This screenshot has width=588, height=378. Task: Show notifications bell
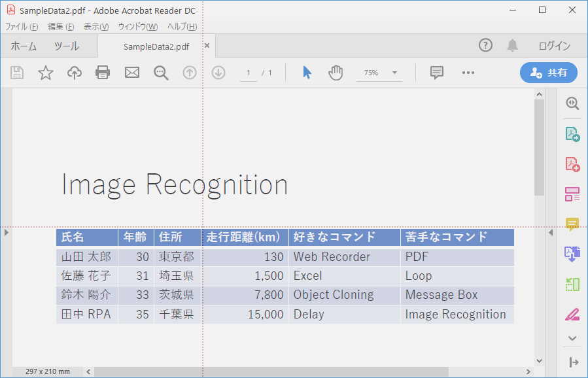click(512, 45)
